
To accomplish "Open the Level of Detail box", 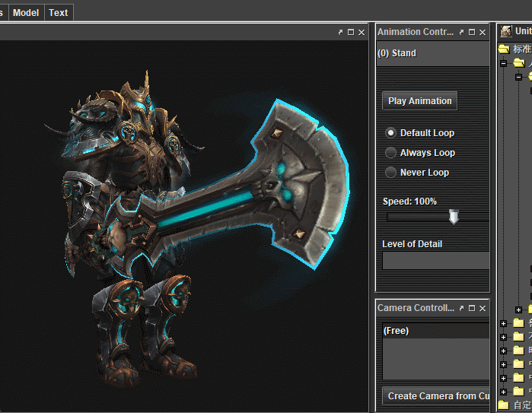I will coord(435,260).
